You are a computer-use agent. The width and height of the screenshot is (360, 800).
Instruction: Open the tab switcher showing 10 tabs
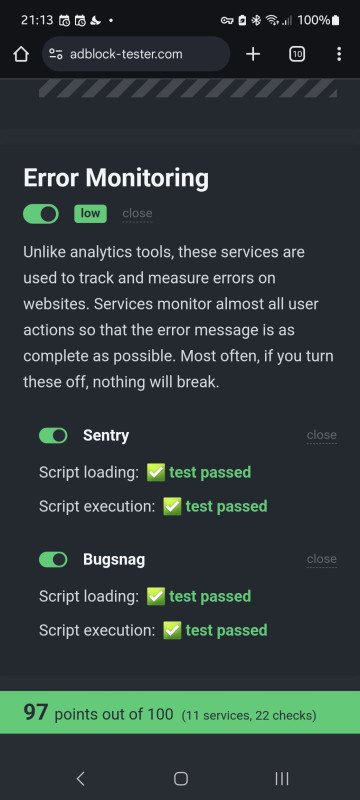click(x=297, y=54)
